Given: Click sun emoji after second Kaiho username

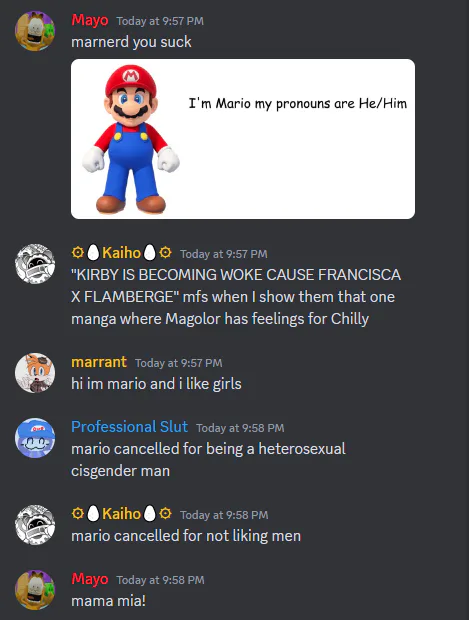Looking at the screenshot, I should pyautogui.click(x=165, y=513).
